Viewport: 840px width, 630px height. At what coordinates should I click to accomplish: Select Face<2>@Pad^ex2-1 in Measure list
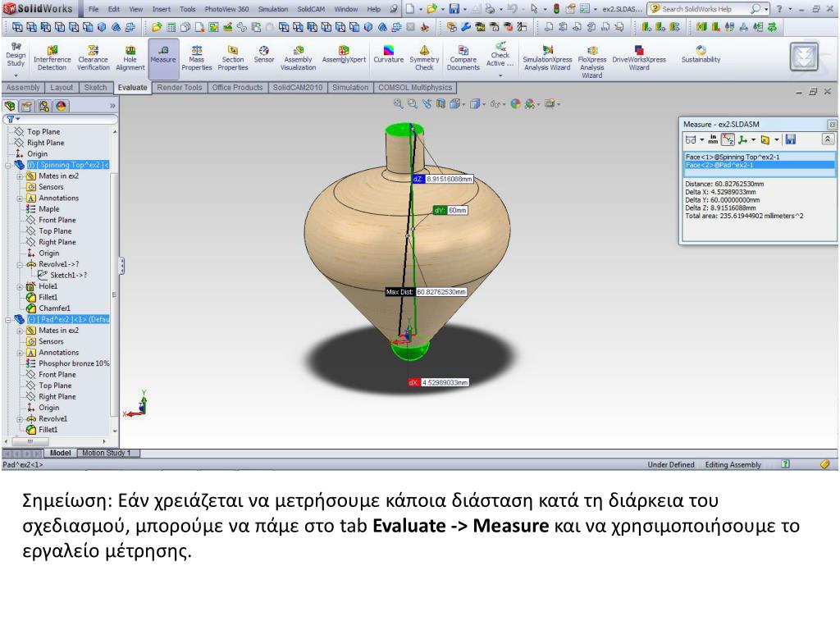[760, 165]
